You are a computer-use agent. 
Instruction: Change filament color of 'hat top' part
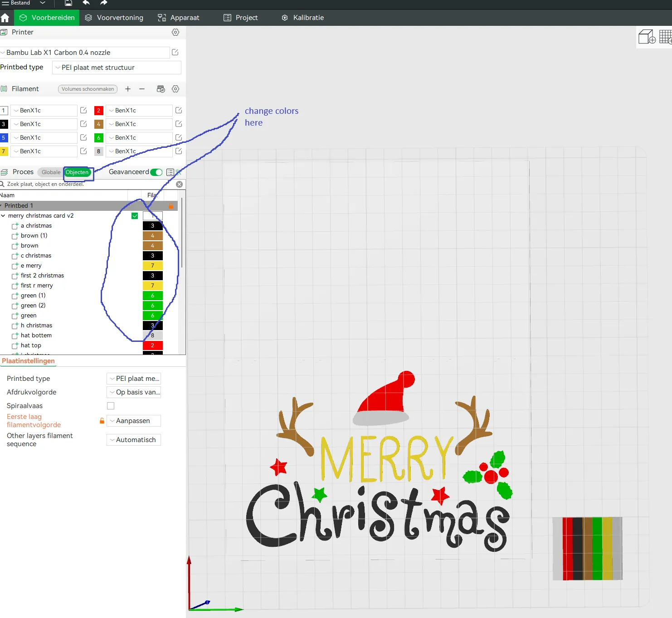tap(153, 345)
